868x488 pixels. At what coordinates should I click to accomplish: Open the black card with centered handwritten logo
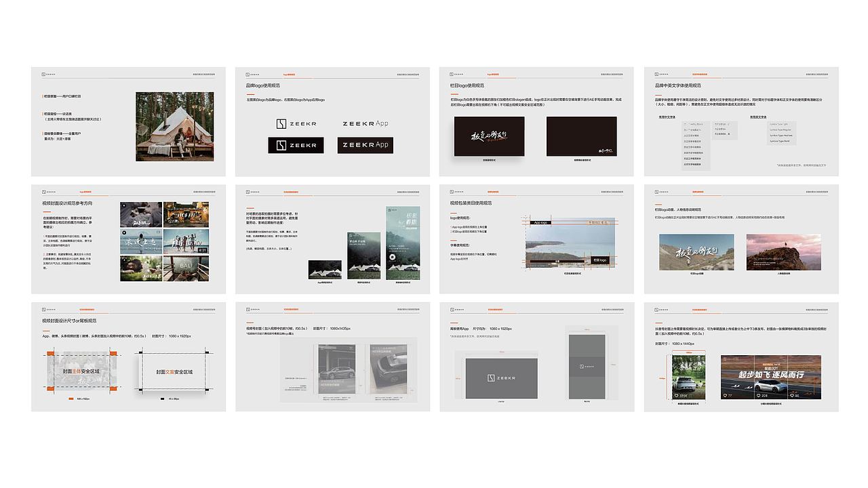click(x=489, y=136)
